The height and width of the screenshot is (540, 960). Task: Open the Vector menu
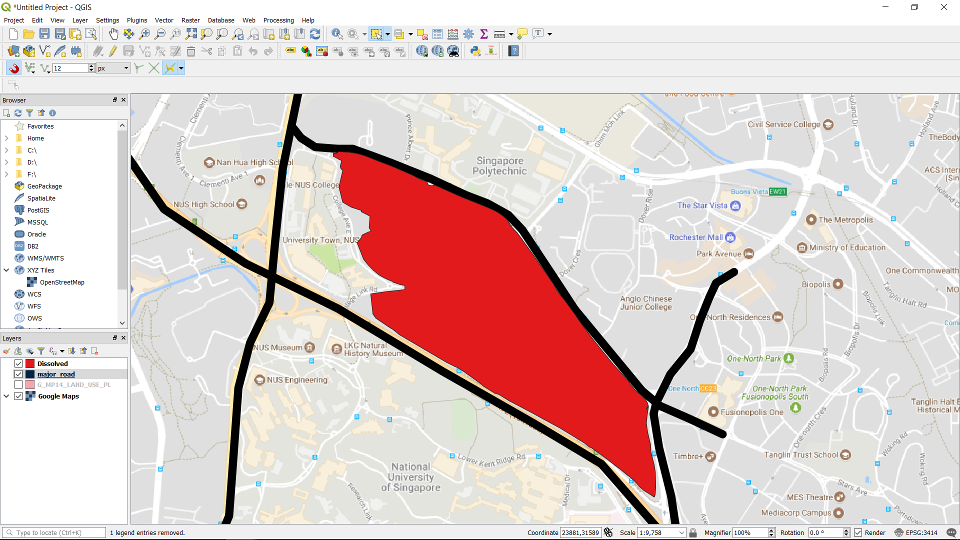coord(163,20)
